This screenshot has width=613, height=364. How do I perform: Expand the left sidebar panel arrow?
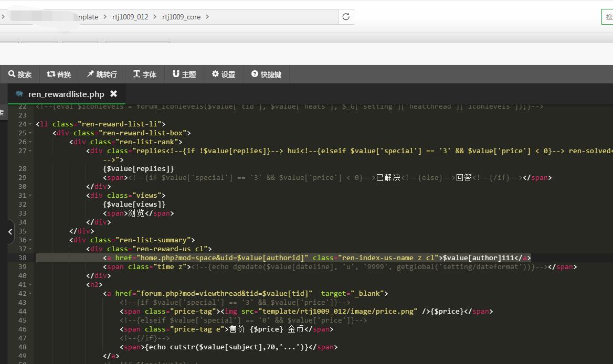(x=10, y=231)
